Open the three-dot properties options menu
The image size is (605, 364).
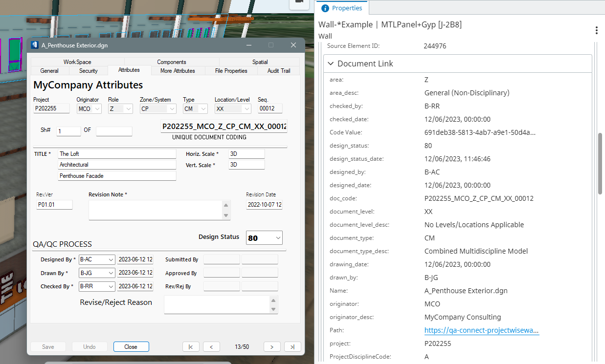point(596,30)
